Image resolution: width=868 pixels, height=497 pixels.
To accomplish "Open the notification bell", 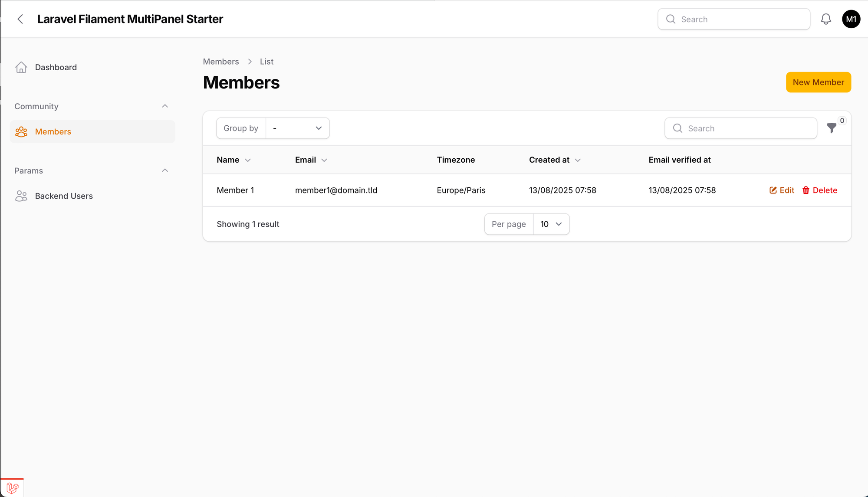I will (825, 19).
